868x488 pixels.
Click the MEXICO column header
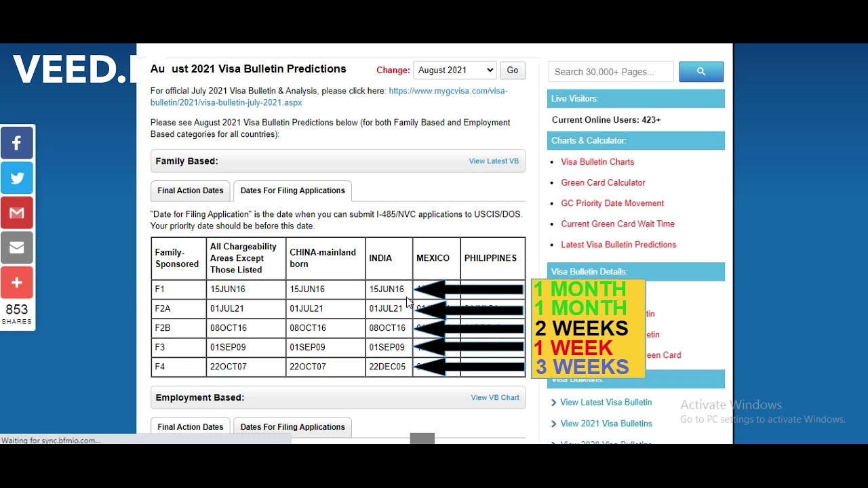pyautogui.click(x=437, y=258)
